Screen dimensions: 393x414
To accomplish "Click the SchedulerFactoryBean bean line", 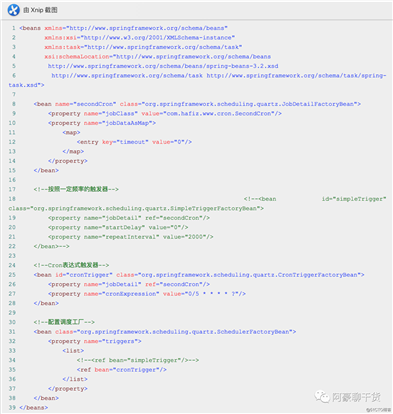I will 165,332.
